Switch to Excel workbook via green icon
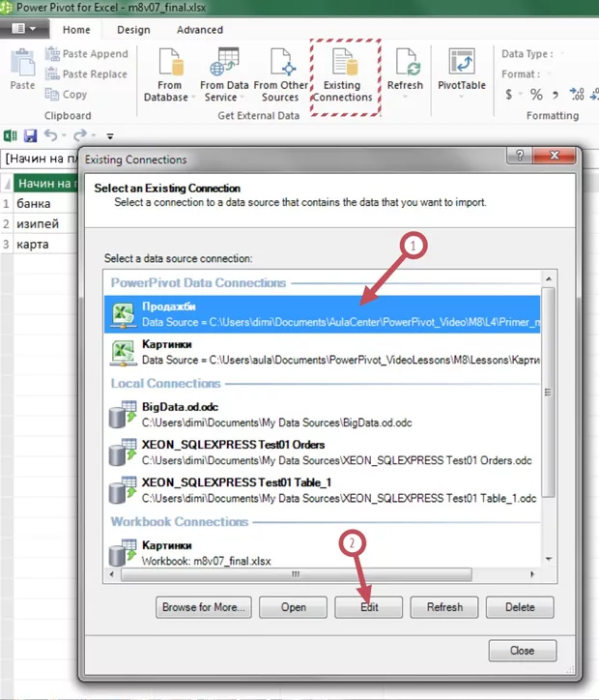The image size is (599, 700). (x=11, y=136)
